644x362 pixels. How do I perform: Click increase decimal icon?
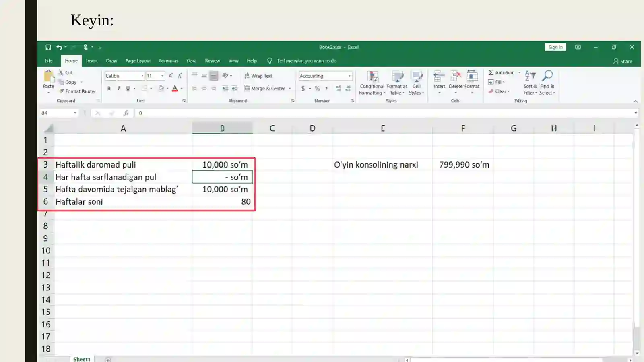tap(339, 88)
